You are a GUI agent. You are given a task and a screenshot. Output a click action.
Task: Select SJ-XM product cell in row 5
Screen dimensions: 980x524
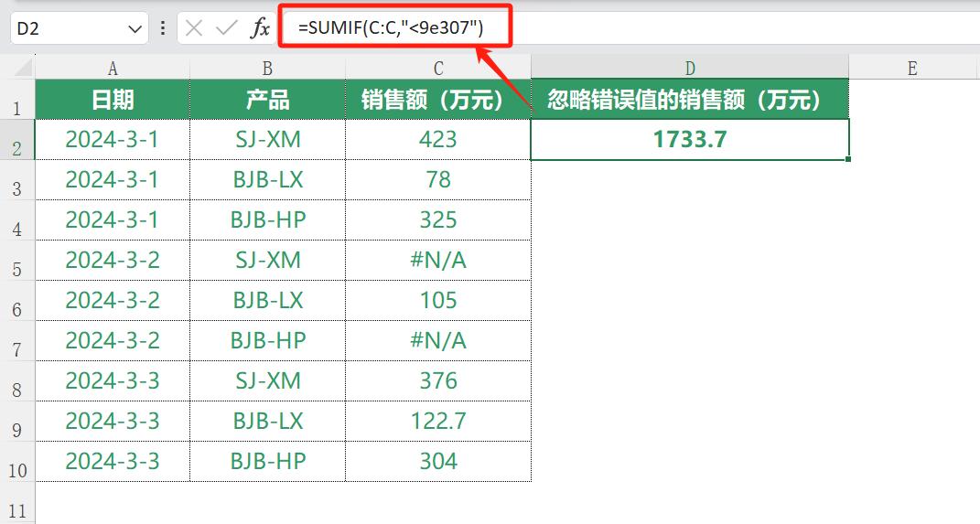[267, 260]
